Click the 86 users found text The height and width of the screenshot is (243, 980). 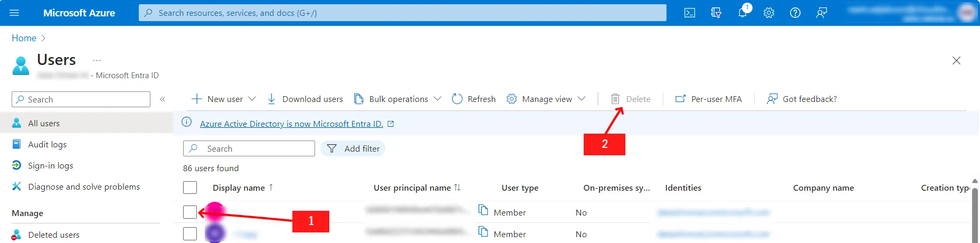point(211,168)
